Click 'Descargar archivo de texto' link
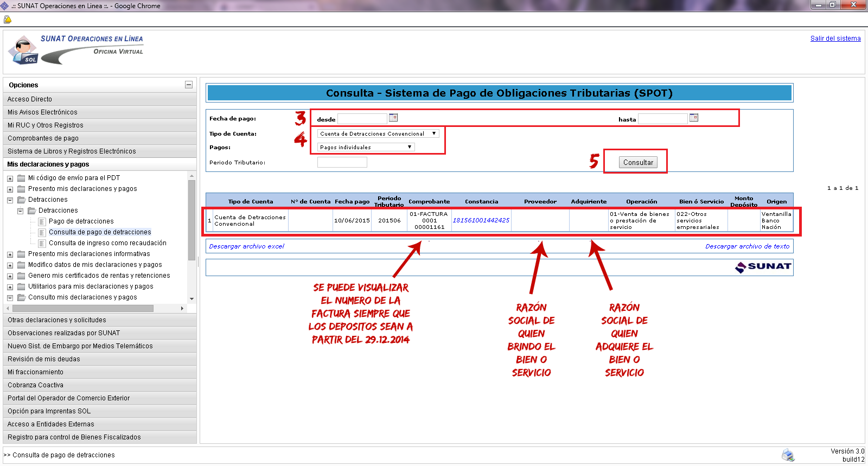This screenshot has height=466, width=868. pyautogui.click(x=747, y=246)
